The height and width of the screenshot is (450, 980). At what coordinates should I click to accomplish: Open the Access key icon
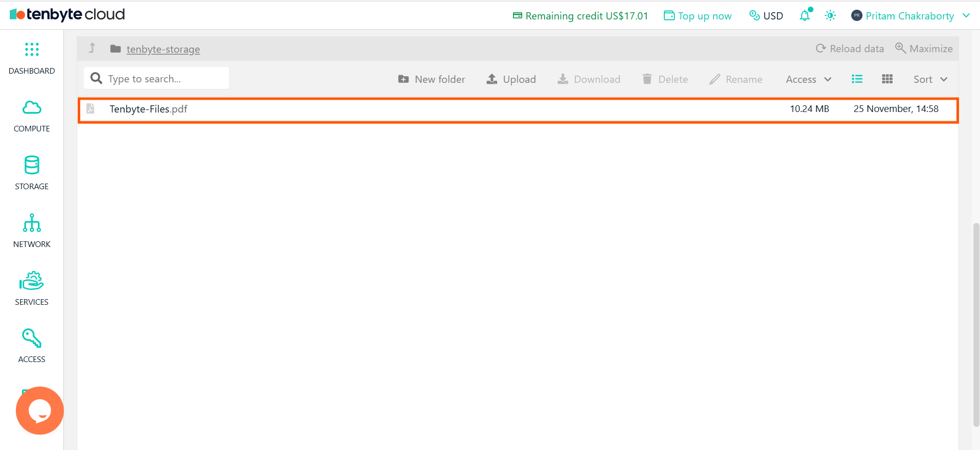(32, 338)
